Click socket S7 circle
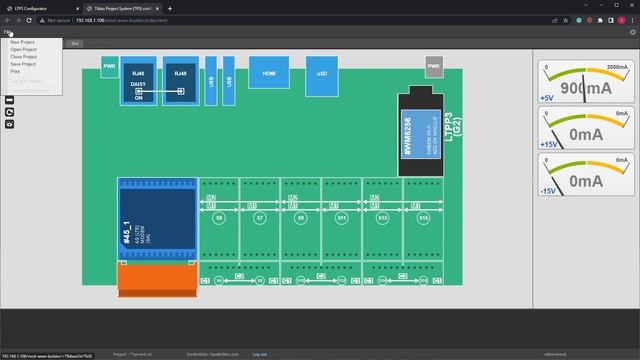The height and width of the screenshot is (360, 640). 260,218
